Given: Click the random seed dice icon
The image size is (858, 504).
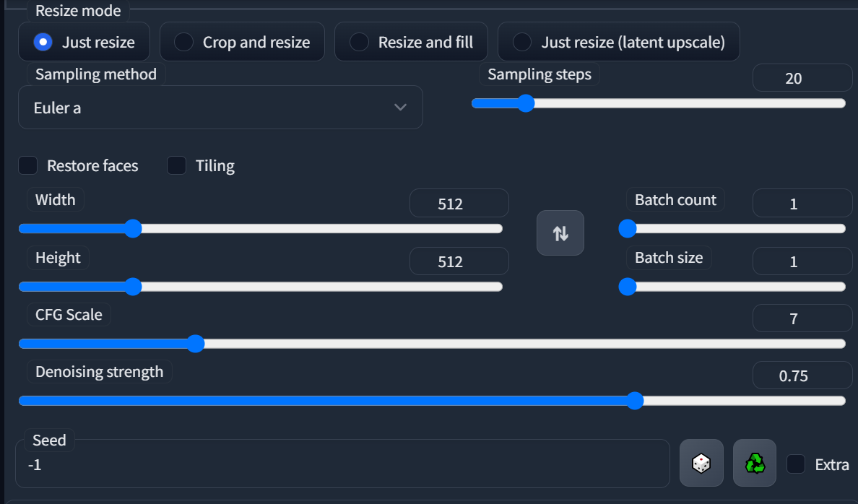Looking at the screenshot, I should tap(701, 463).
